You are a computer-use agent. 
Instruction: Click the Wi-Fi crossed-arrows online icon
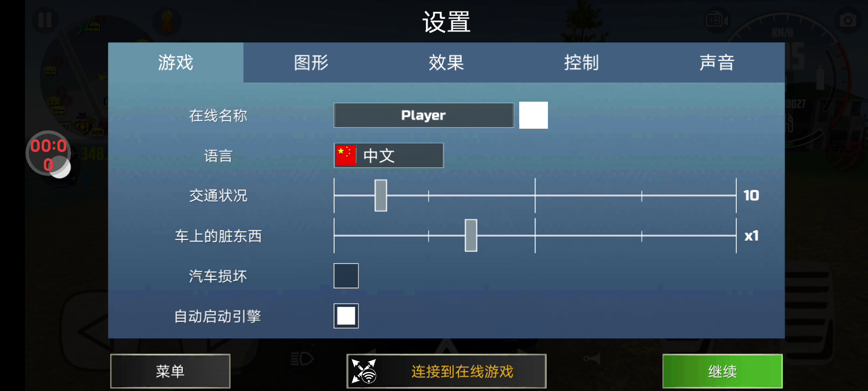(x=364, y=371)
